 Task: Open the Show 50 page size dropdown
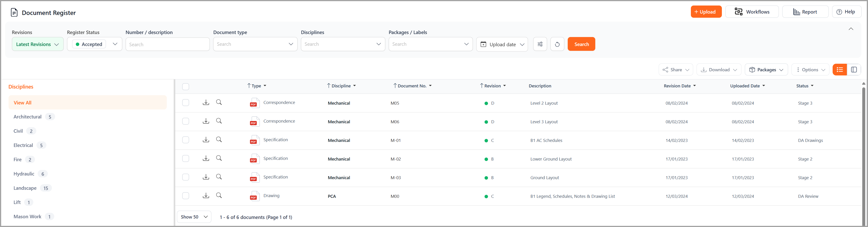194,217
